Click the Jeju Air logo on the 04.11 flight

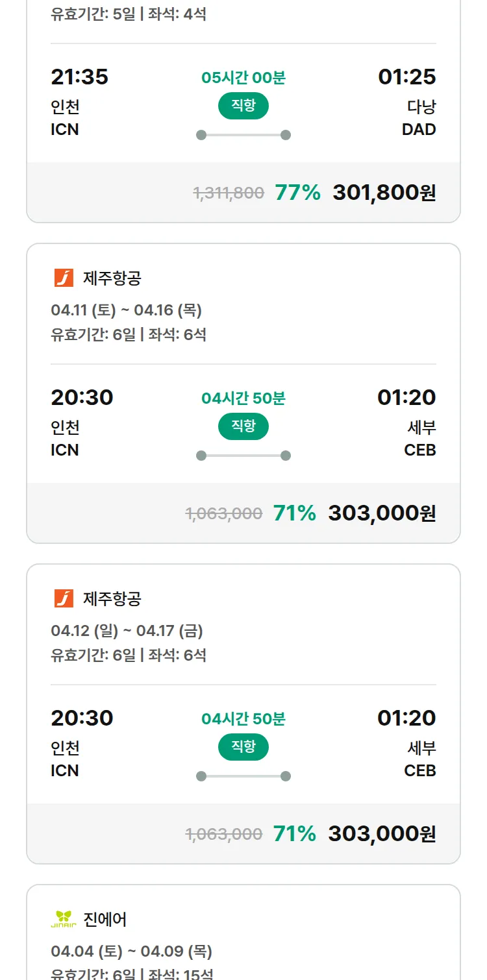64,278
